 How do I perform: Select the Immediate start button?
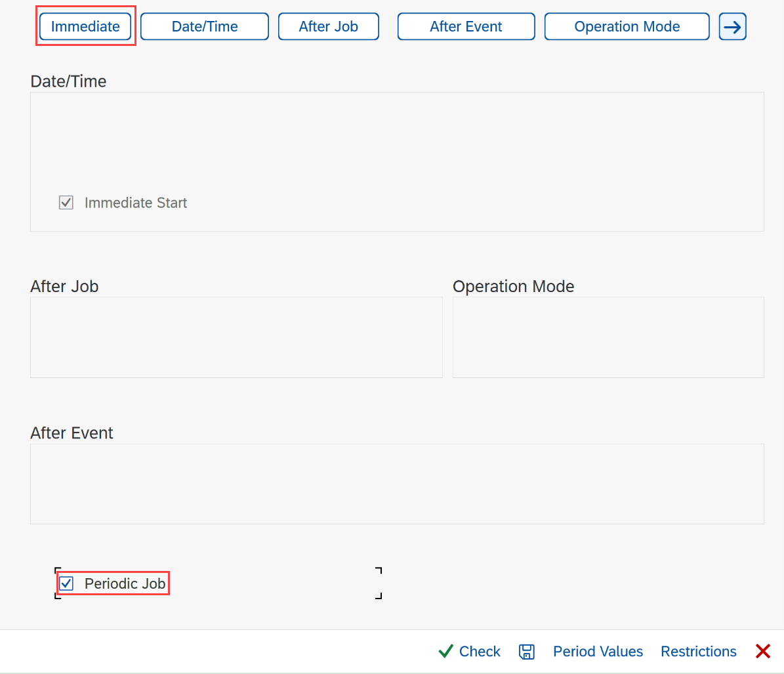tap(85, 26)
